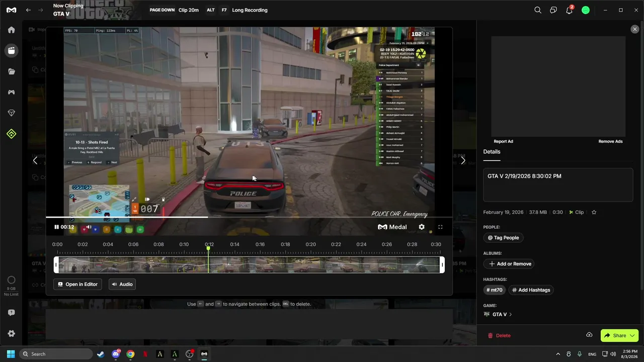Upload the clip to cloud
Viewport: 644px width, 362px height.
589,335
